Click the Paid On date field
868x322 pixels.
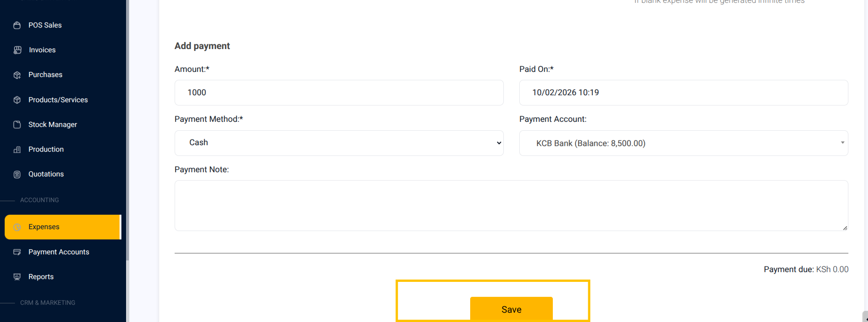tap(684, 92)
